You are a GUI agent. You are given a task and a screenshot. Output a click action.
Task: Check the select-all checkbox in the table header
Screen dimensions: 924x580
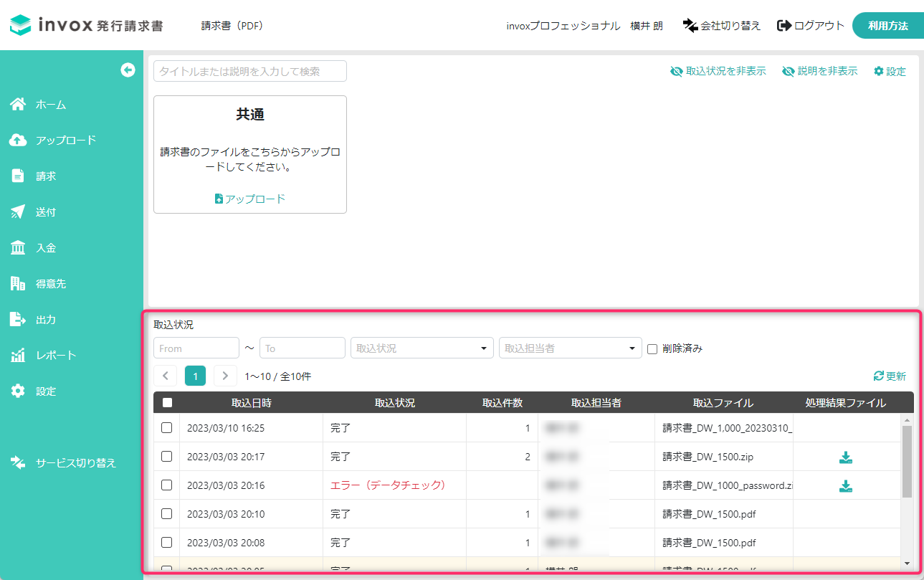tap(166, 402)
